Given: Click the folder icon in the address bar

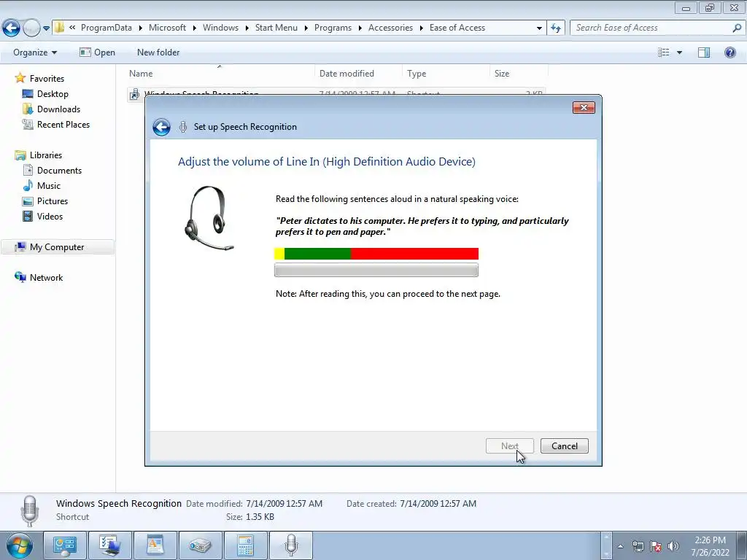Looking at the screenshot, I should [59, 28].
